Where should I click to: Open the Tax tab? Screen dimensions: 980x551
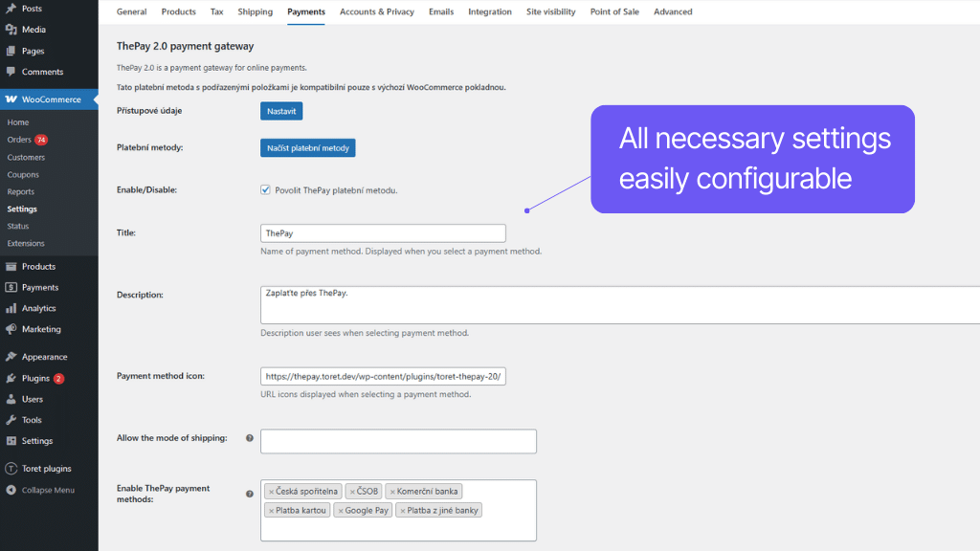point(217,11)
